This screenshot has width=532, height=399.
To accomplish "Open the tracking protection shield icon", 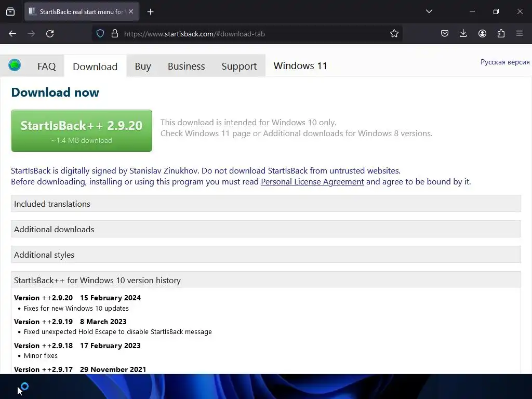I will pyautogui.click(x=100, y=34).
